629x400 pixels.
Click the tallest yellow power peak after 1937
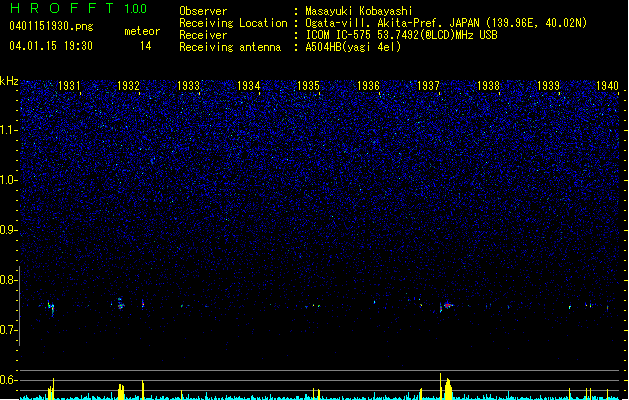click(440, 386)
